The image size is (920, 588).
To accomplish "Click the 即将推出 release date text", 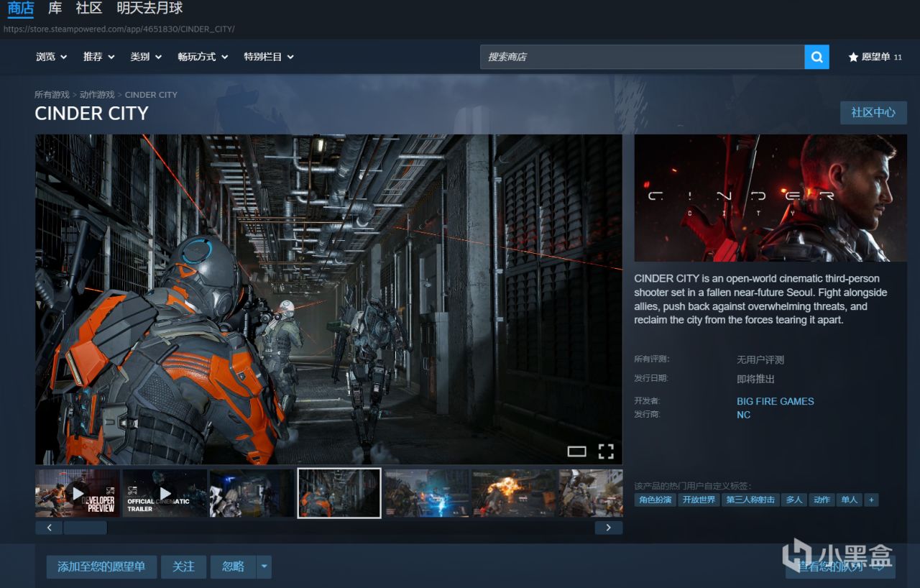I will tap(755, 379).
